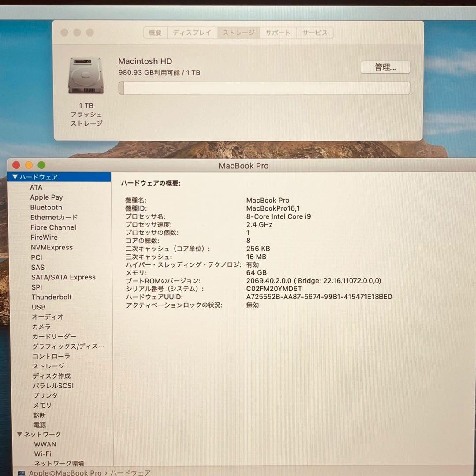Select 電源 in the hardware list
This screenshot has width=476, height=476.
(40, 424)
